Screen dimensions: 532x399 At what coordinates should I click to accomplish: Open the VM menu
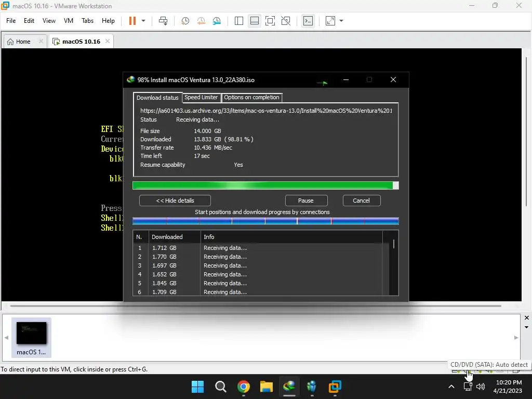(x=69, y=21)
